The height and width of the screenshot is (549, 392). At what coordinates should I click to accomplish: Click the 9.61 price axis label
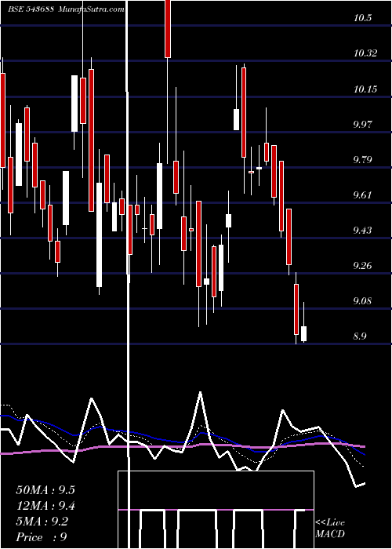click(x=362, y=195)
